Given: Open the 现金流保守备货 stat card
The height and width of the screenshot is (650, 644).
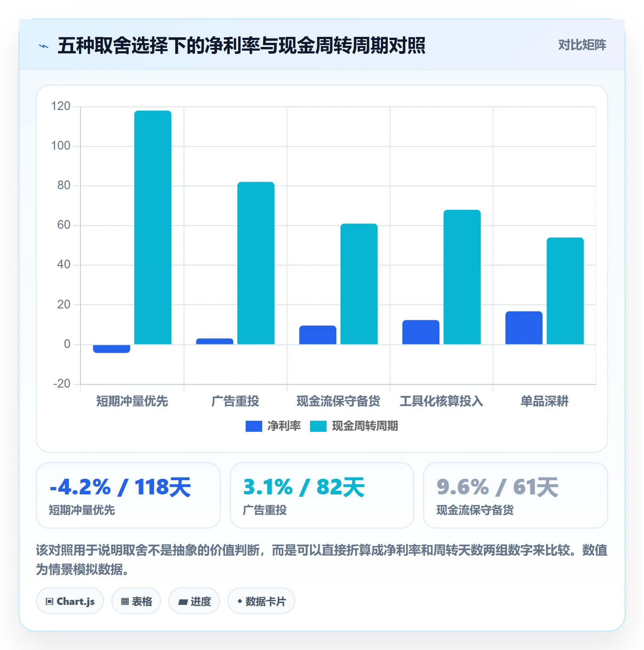Looking at the screenshot, I should (x=516, y=495).
